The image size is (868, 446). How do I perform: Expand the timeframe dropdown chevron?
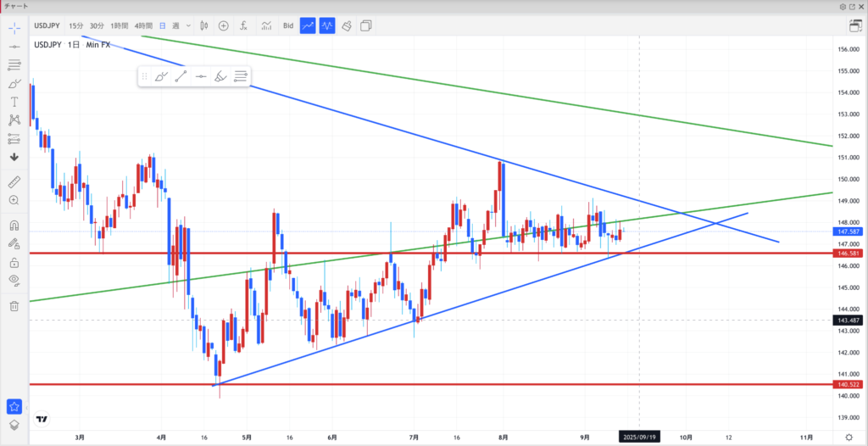click(x=189, y=25)
